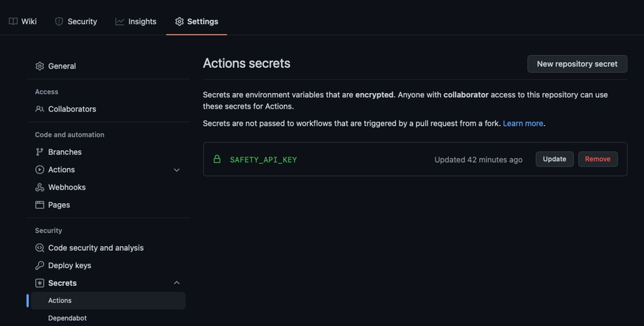
Task: Update the SAFETY_API_KEY secret
Action: (x=555, y=159)
